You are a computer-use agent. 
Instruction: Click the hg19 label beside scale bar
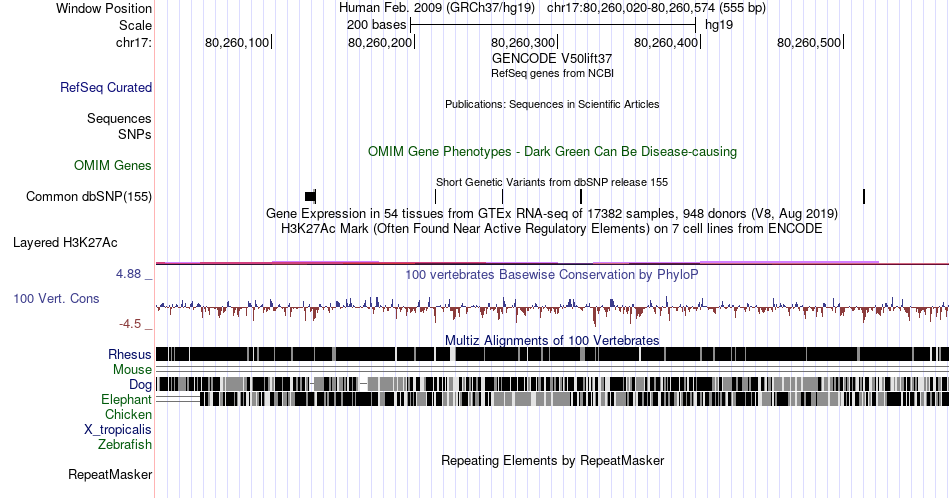[719, 25]
